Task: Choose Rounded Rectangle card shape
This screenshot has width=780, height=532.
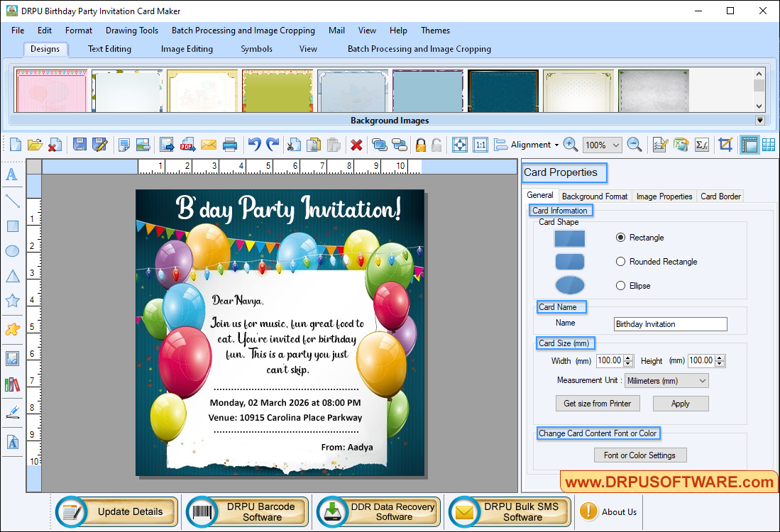Action: pos(621,262)
